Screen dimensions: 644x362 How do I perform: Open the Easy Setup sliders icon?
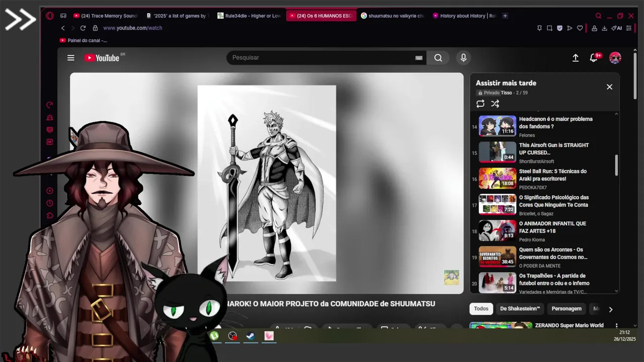[x=629, y=28]
